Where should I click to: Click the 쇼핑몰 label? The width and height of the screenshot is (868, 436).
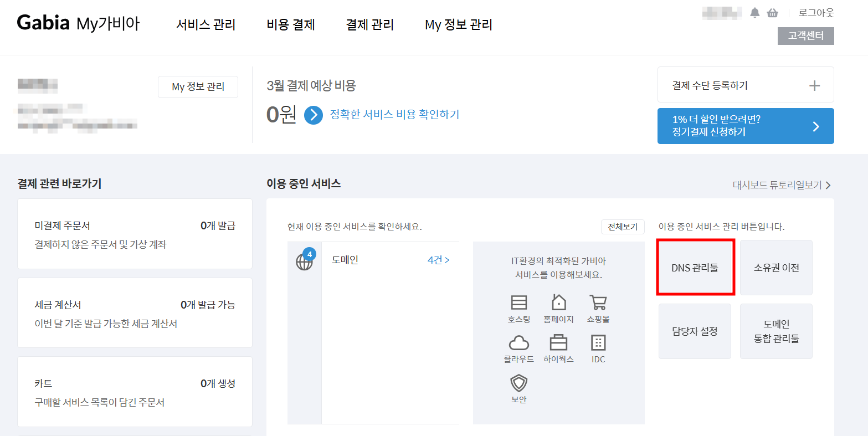(x=598, y=319)
